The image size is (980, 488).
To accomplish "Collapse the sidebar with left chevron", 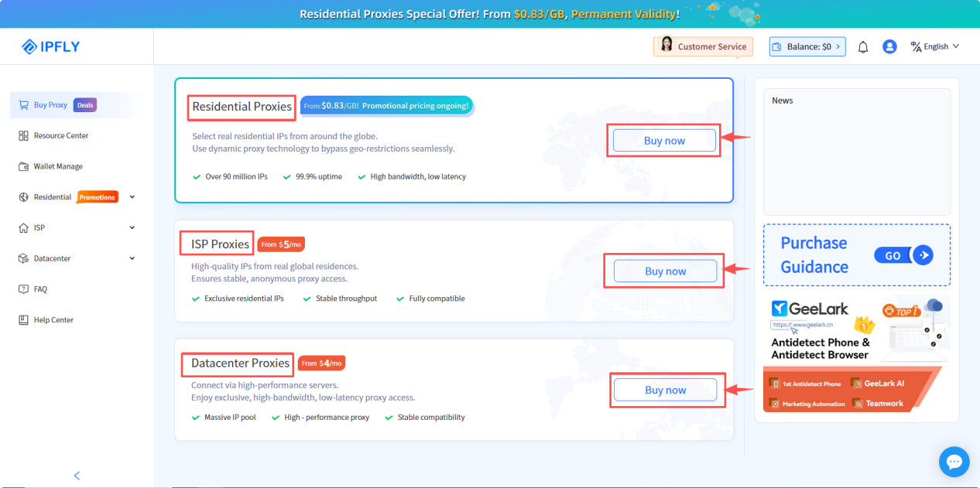I will tap(77, 476).
